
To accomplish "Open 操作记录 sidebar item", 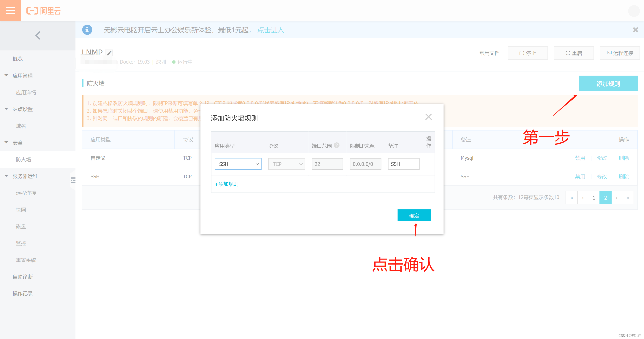I will coord(23,293).
